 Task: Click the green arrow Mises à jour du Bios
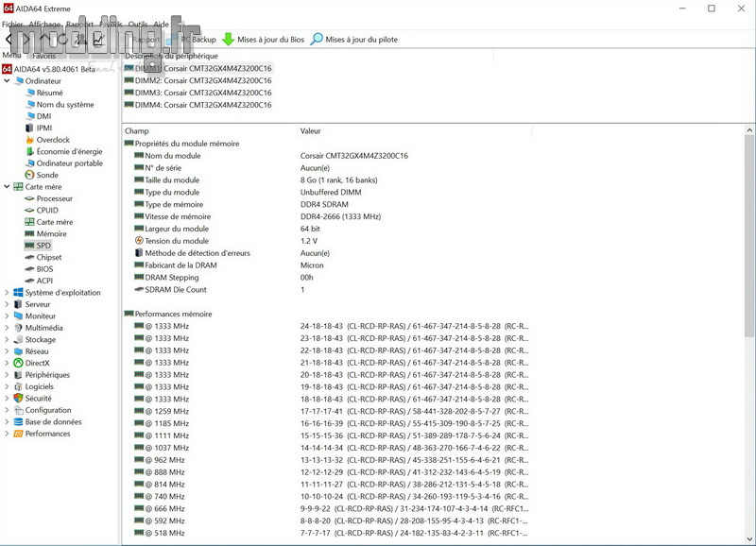[x=228, y=40]
